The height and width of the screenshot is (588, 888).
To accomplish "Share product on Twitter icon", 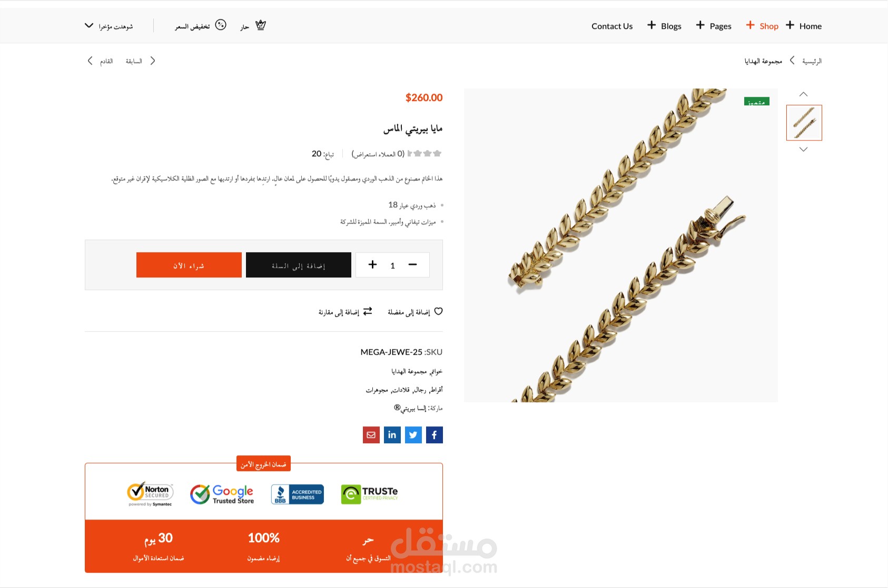I will [x=413, y=435].
